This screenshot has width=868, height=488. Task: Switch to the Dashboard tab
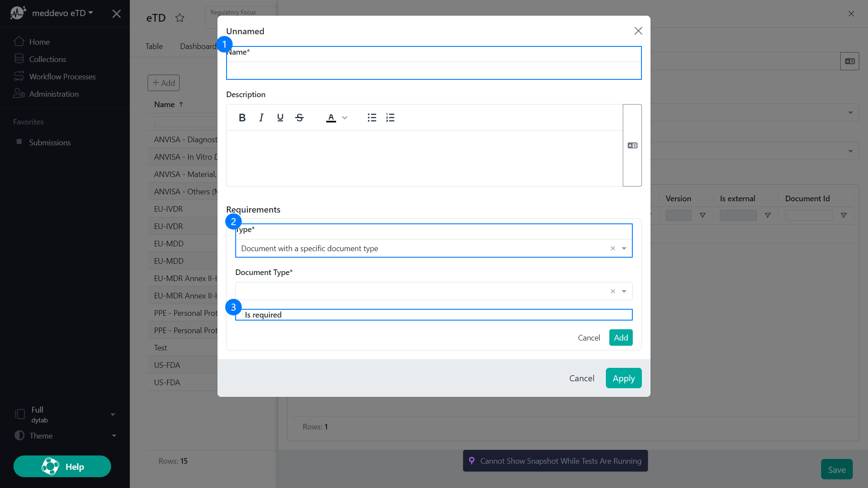(x=198, y=46)
